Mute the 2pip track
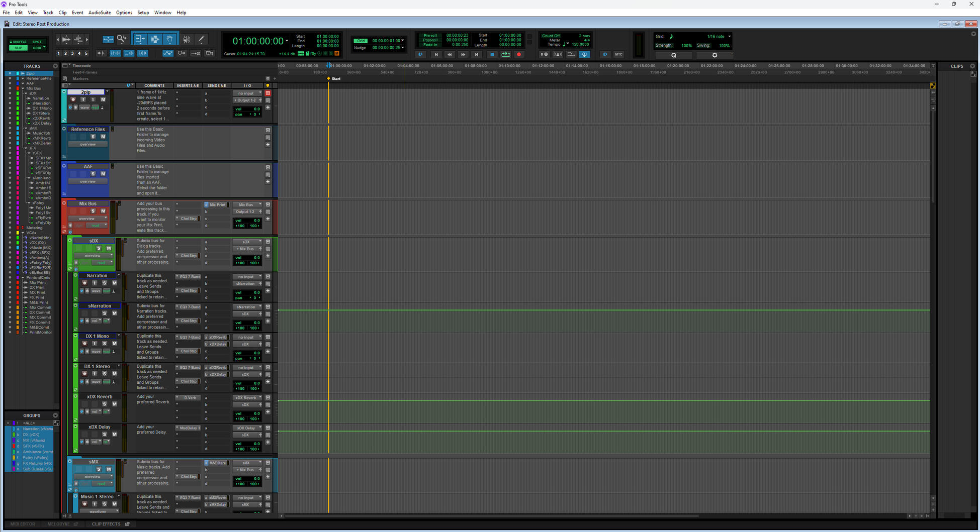 pos(103,99)
